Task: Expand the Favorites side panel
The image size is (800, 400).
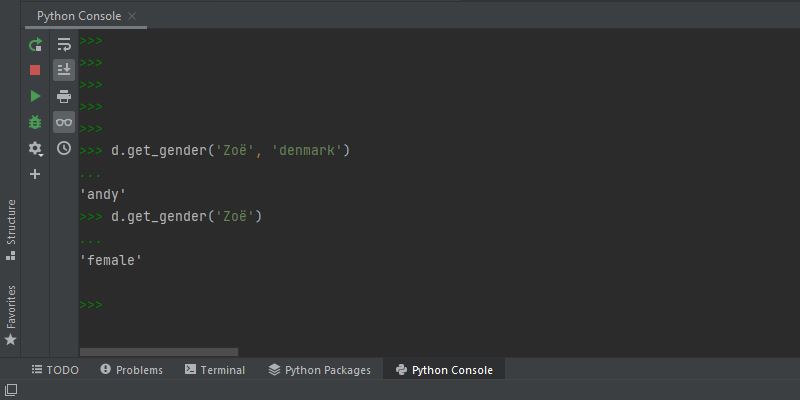Action: (x=11, y=314)
